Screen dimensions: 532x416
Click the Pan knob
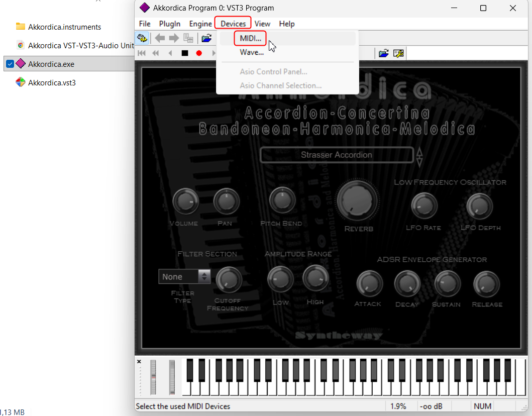click(x=226, y=201)
